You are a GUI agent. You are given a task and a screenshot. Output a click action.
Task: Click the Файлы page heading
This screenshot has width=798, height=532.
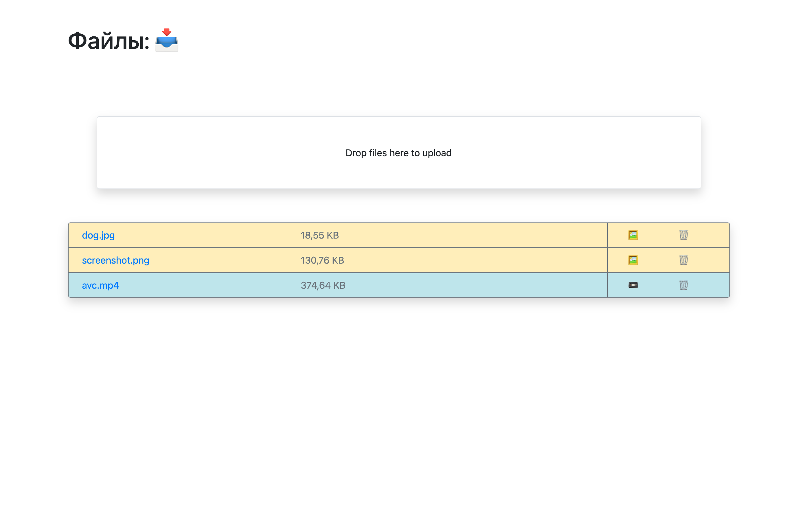(109, 41)
